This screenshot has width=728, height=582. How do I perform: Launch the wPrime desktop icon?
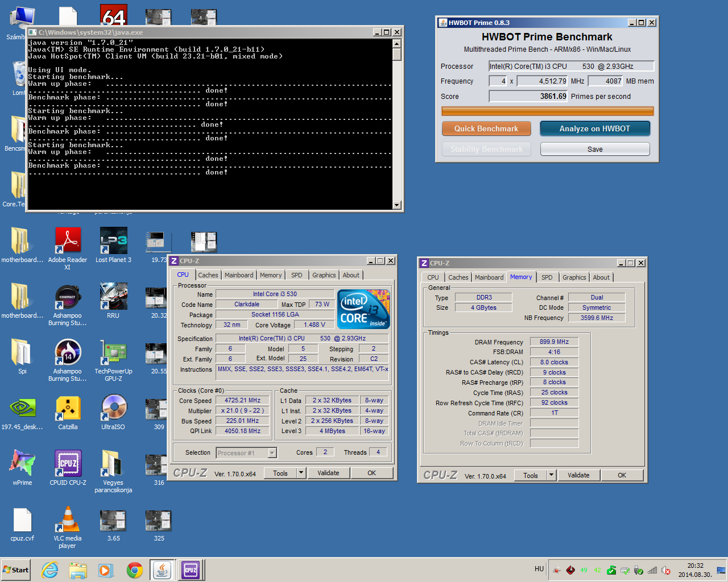[x=22, y=468]
